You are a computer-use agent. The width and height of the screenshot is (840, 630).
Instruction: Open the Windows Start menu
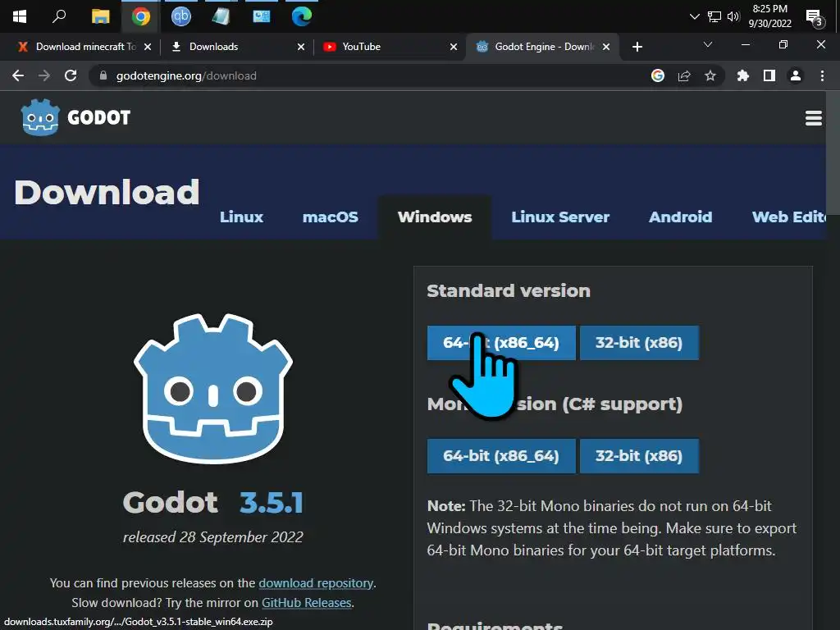pyautogui.click(x=20, y=16)
